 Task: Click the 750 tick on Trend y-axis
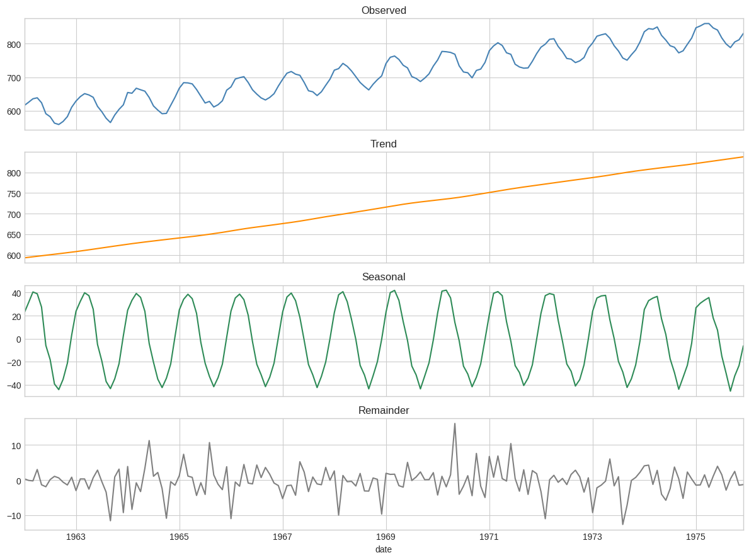pos(14,194)
